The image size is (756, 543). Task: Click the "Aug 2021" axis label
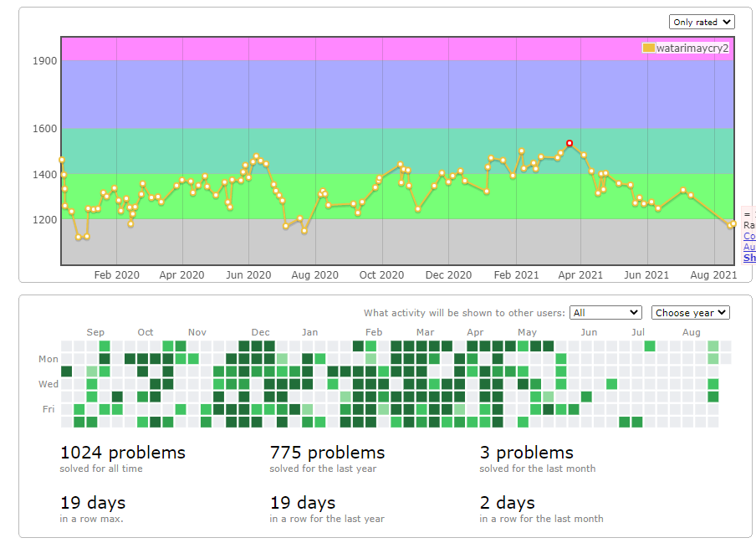(x=713, y=275)
